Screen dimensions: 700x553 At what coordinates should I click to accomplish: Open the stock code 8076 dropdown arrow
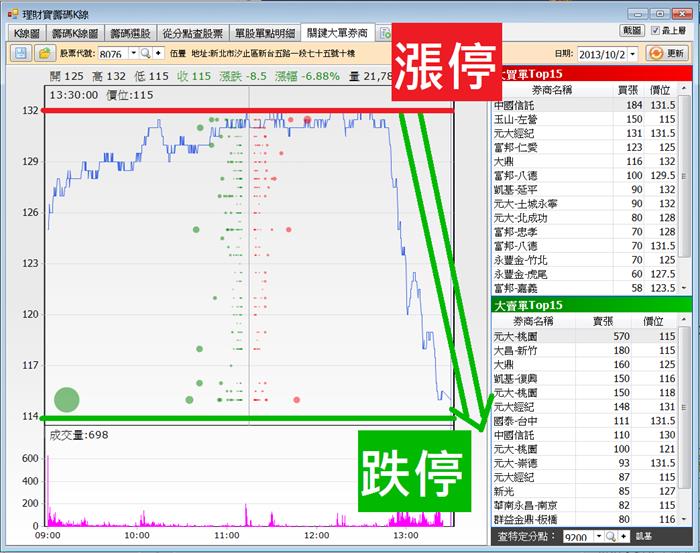coord(133,54)
